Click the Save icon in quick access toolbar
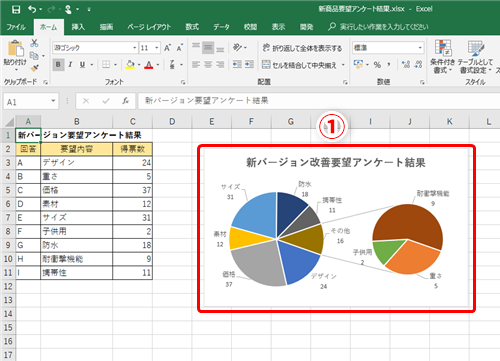 (x=16, y=9)
